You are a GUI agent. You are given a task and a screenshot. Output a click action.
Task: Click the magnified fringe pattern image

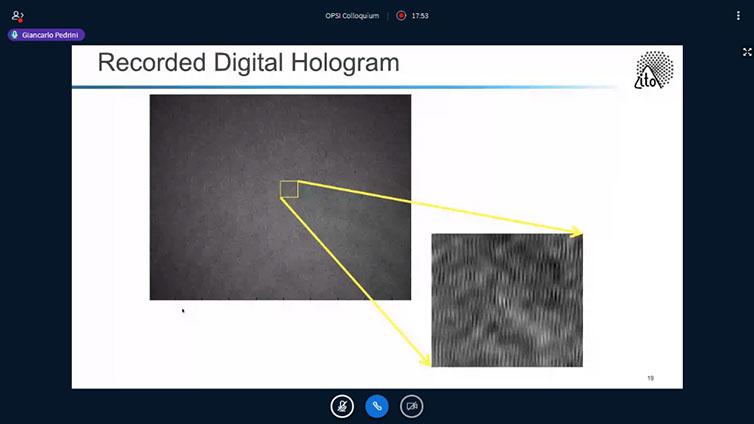pos(506,300)
